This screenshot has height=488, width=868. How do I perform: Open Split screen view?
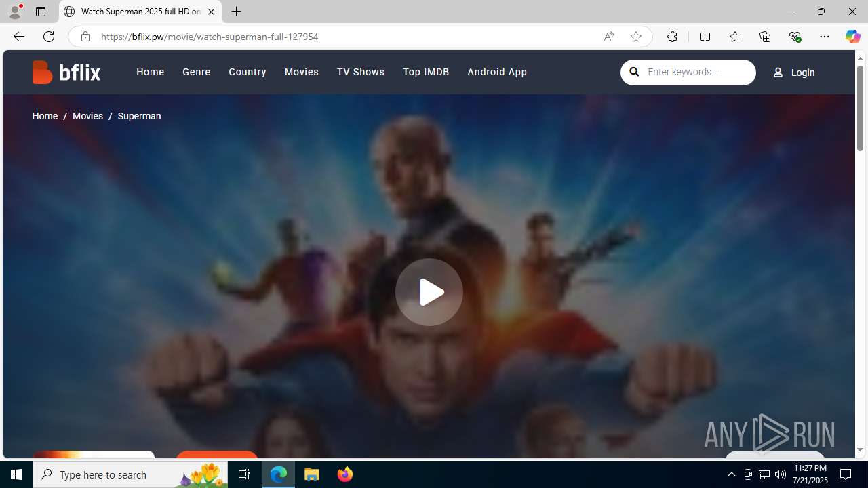click(x=705, y=37)
